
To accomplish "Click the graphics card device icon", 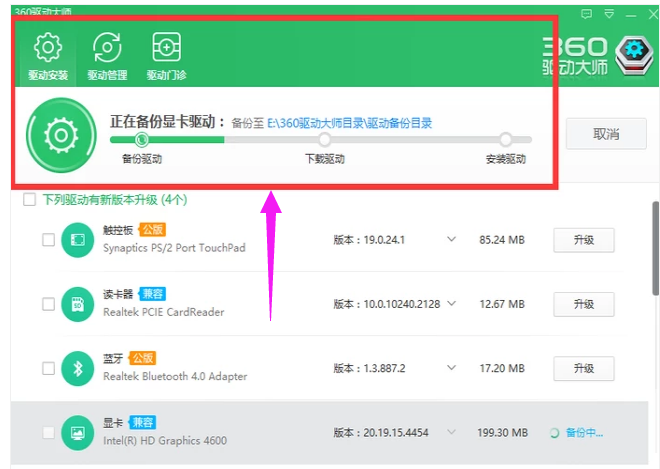I will click(77, 432).
